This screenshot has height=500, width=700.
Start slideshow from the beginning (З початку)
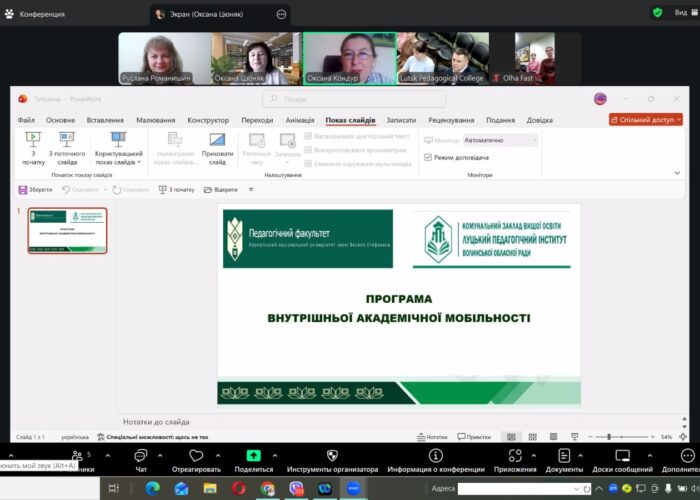click(33, 146)
